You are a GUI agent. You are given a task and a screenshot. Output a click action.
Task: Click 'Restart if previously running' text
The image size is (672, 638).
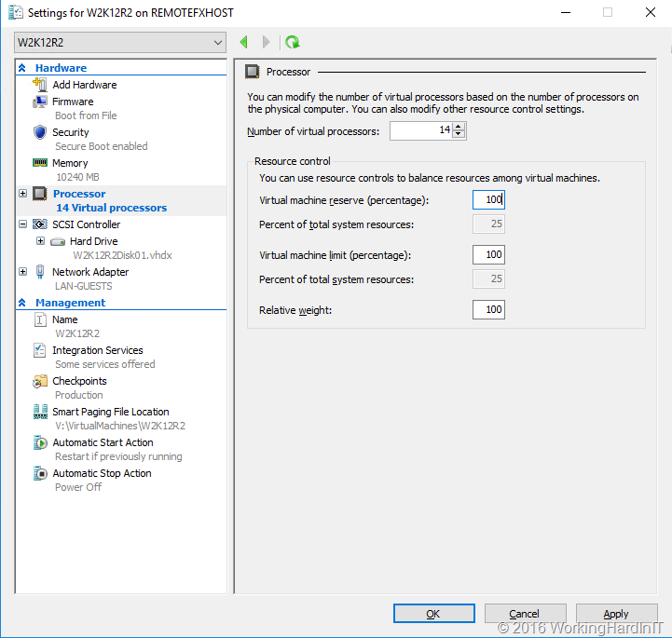pyautogui.click(x=118, y=456)
